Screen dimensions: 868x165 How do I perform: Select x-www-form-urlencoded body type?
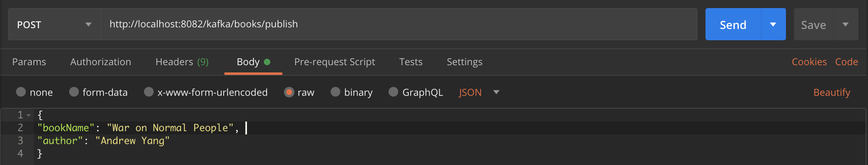149,92
